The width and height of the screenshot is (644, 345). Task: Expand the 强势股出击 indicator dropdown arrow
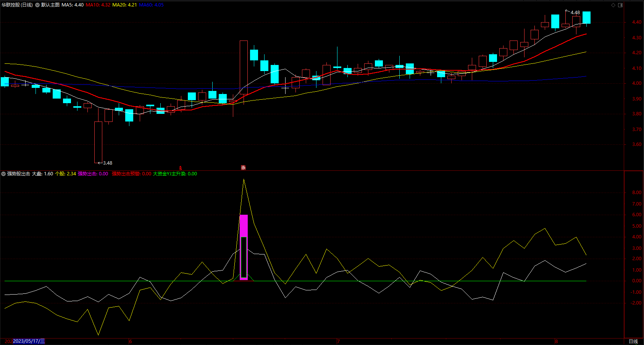(x=3, y=174)
